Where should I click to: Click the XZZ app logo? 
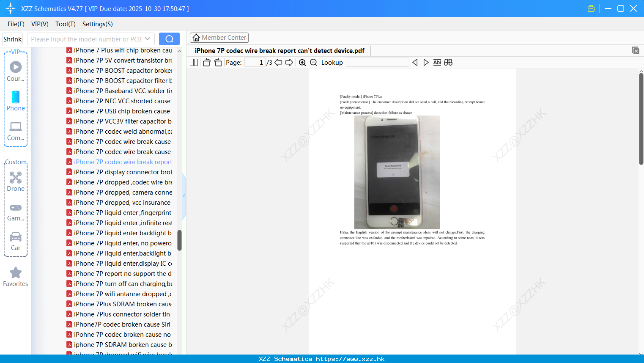(11, 8)
